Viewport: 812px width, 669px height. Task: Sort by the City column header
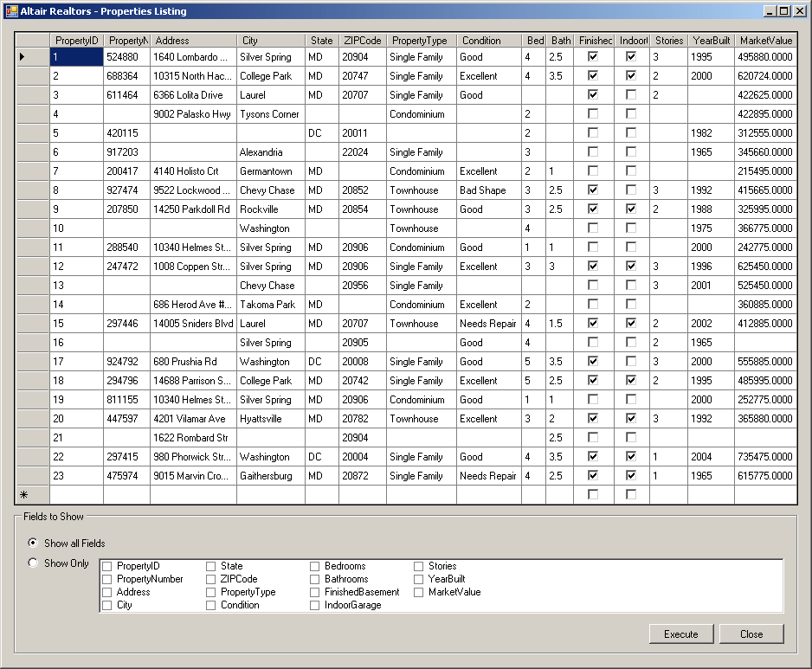[x=271, y=41]
